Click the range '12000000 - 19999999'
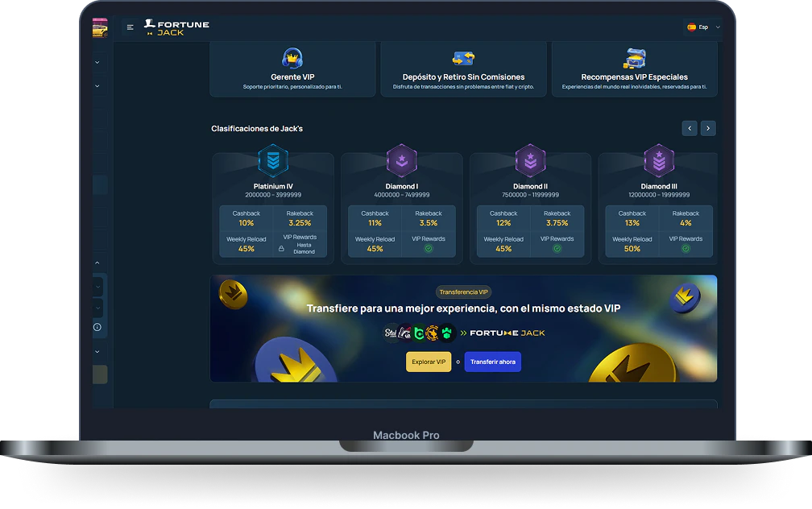Viewport: 812px width, 509px height. tap(659, 195)
